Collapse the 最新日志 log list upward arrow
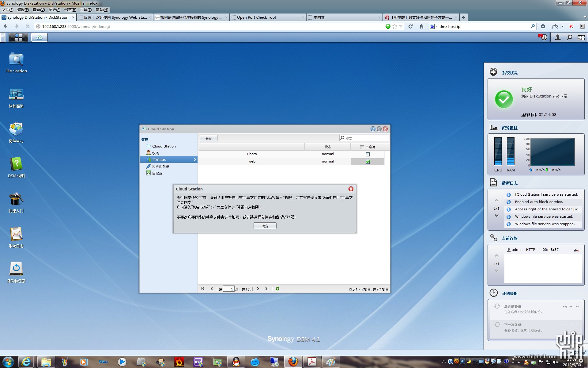The width and height of the screenshot is (588, 368). [x=497, y=201]
